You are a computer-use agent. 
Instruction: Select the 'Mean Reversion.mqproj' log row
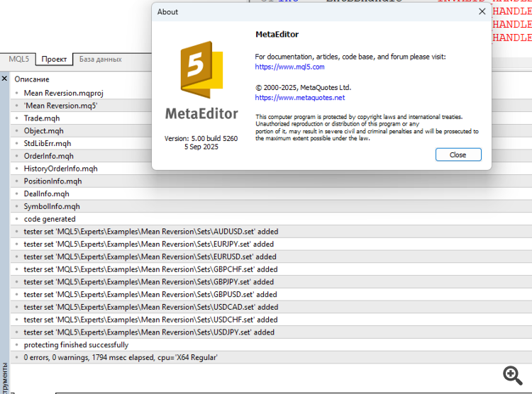[271, 93]
